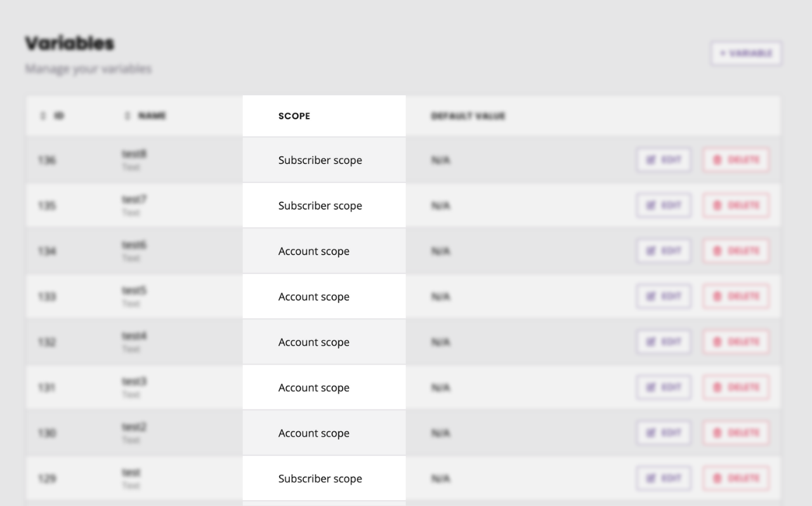
Task: Sort the table by the NAME column
Action: pyautogui.click(x=145, y=116)
